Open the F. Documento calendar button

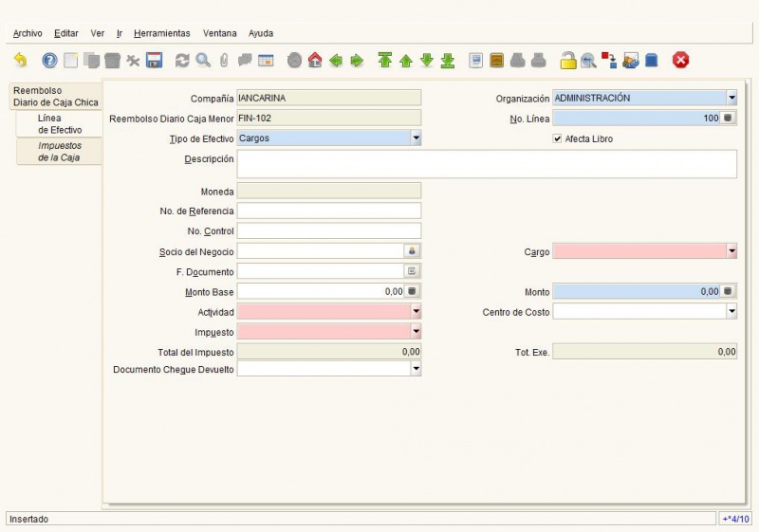pos(412,271)
